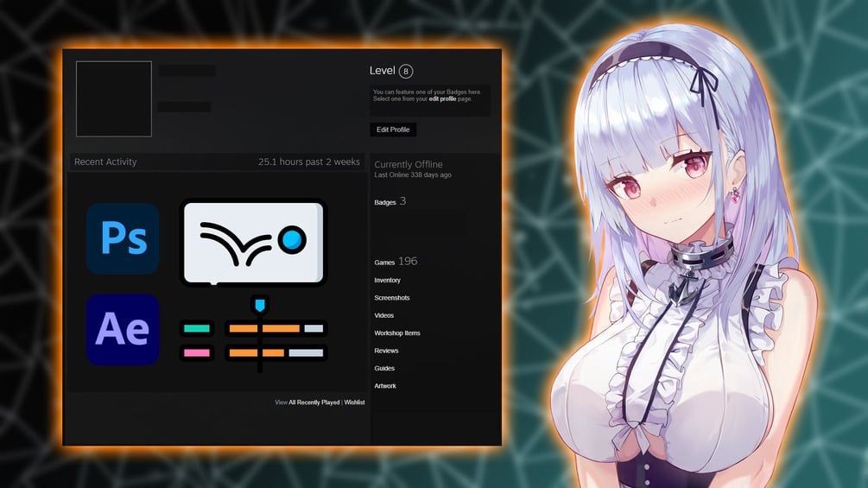Click the pink timeline clip
The width and height of the screenshot is (868, 488).
point(197,353)
